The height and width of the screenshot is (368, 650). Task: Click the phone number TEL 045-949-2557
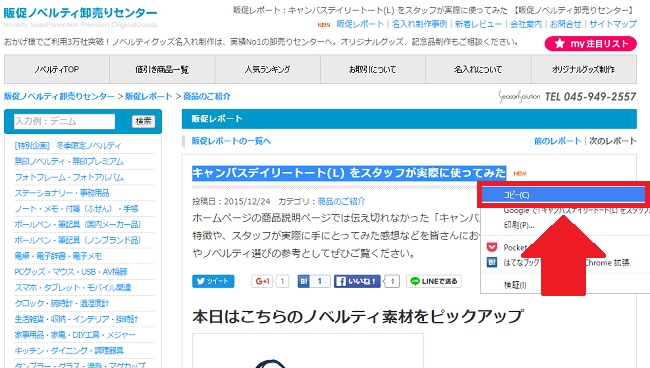pos(590,97)
